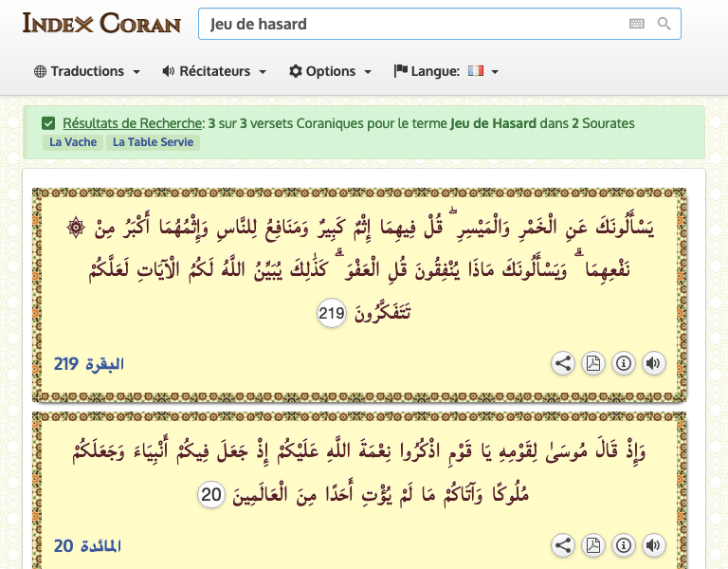Open the Récitateurs dropdown
This screenshot has height=569, width=728.
pos(214,71)
